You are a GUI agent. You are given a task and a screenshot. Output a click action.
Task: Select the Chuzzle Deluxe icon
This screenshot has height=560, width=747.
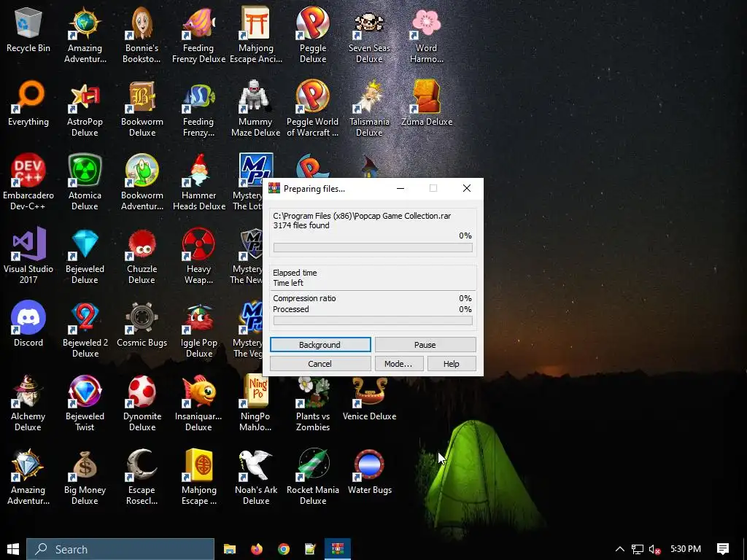(142, 256)
